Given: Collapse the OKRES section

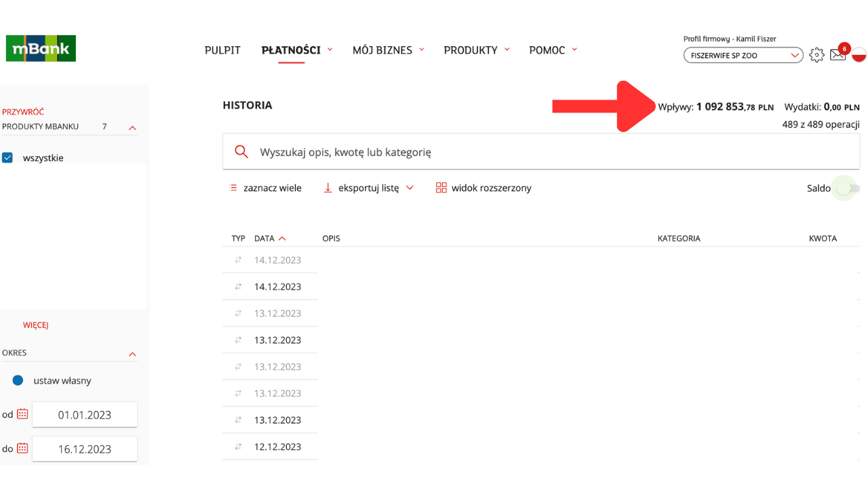Looking at the screenshot, I should pyautogui.click(x=133, y=354).
